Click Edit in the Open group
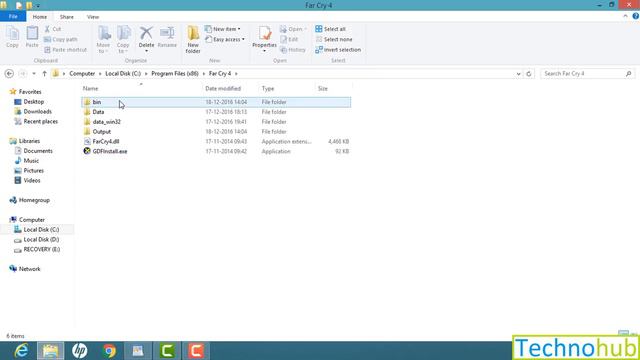This screenshot has height=360, width=640. point(289,40)
